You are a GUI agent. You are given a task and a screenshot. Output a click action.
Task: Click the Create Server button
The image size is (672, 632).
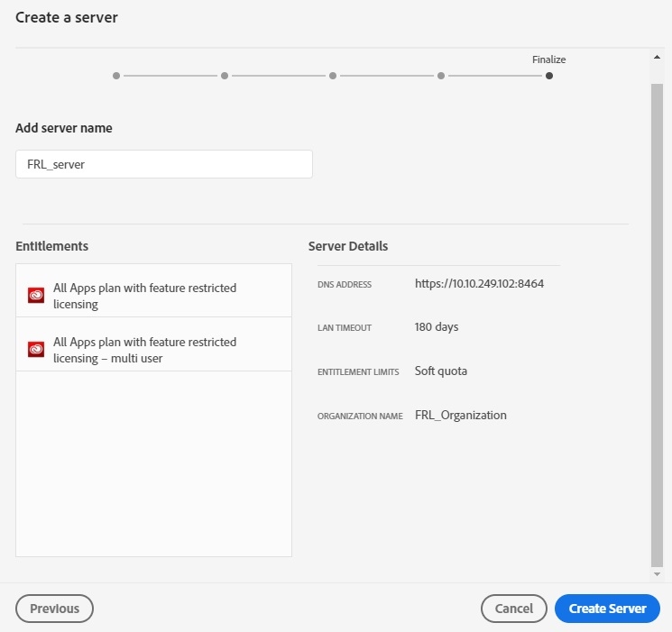pos(607,608)
